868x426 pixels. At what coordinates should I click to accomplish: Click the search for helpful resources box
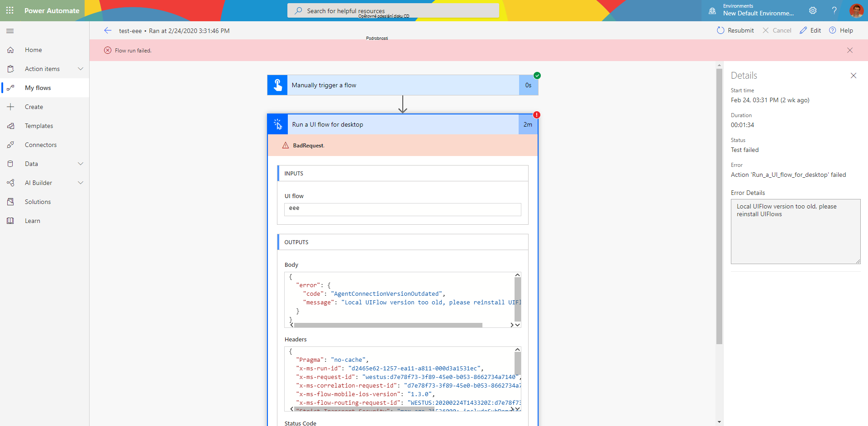point(393,10)
